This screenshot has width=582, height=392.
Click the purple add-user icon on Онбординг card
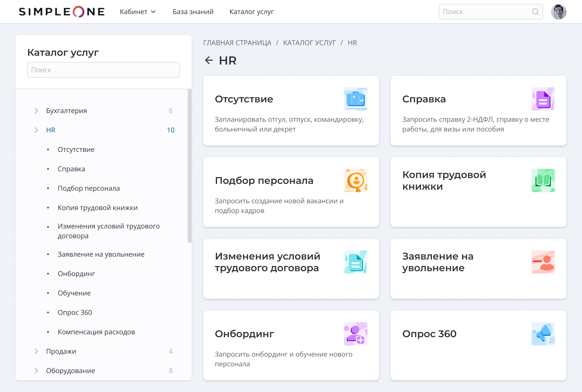(x=355, y=334)
